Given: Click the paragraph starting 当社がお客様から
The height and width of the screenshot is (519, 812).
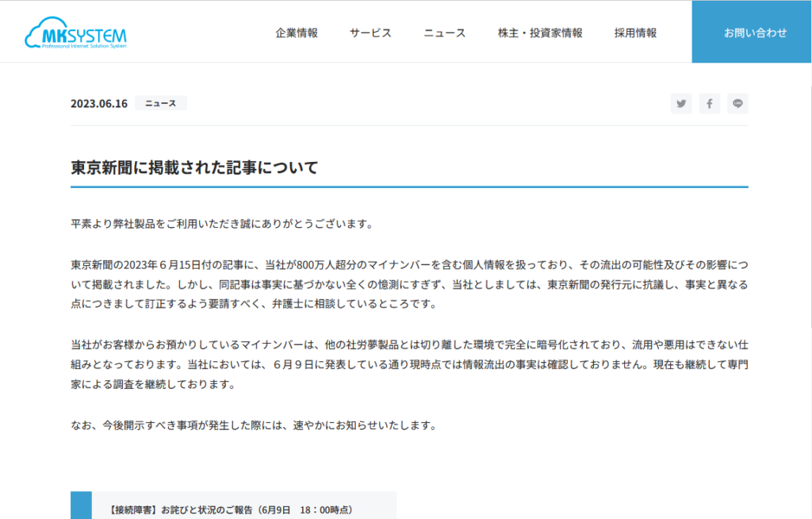Looking at the screenshot, I should coord(408,365).
